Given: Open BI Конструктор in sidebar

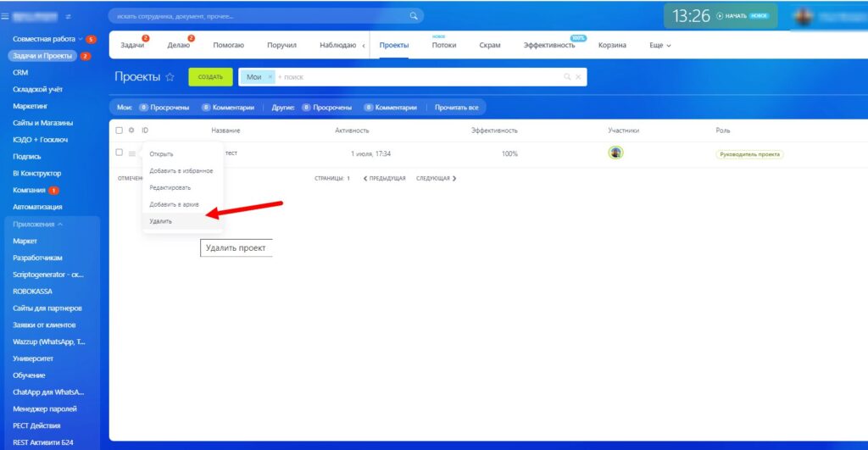Looking at the screenshot, I should click(x=37, y=173).
